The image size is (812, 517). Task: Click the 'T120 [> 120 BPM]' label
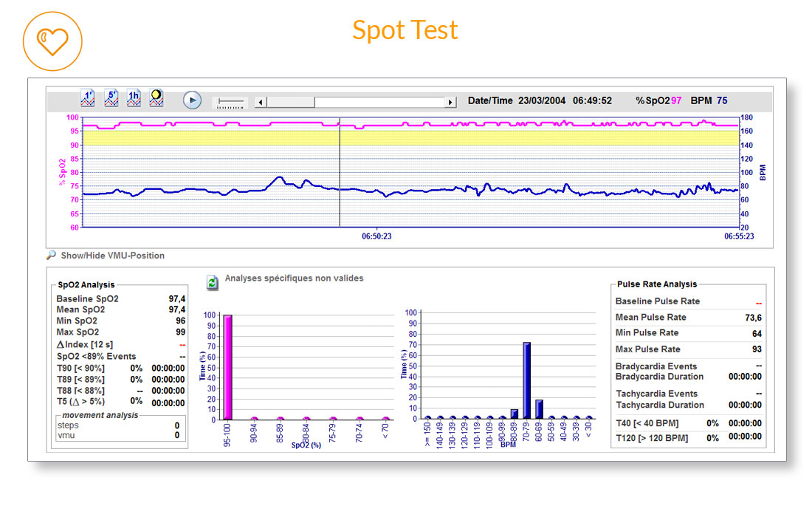[x=652, y=438]
